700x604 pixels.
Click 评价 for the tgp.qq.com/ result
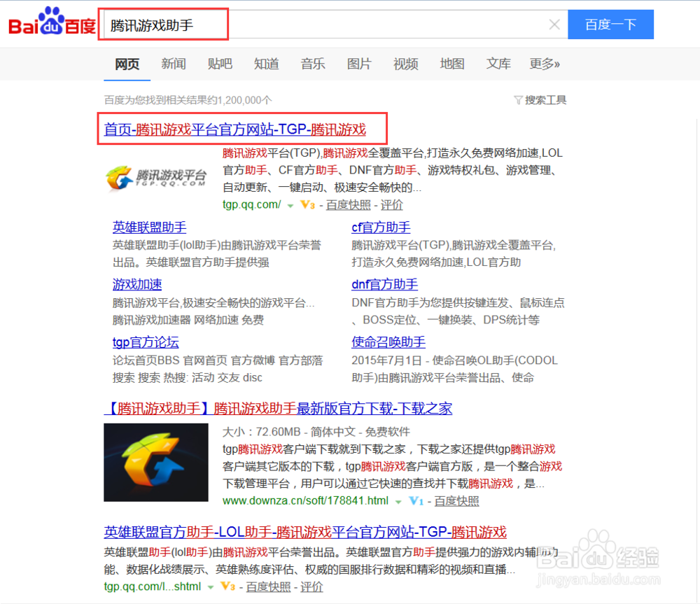click(391, 205)
